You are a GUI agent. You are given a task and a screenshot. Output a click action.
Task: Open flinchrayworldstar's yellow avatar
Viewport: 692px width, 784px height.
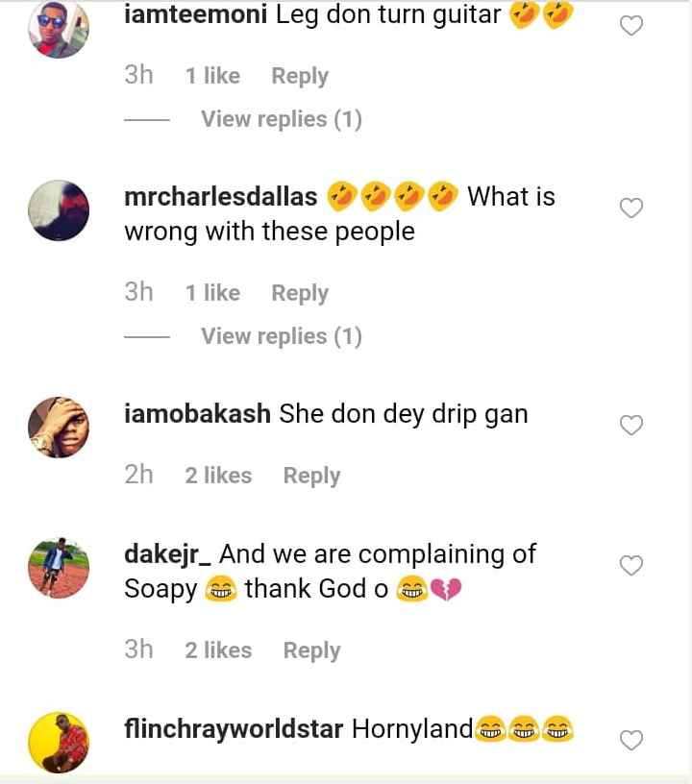[x=59, y=742]
